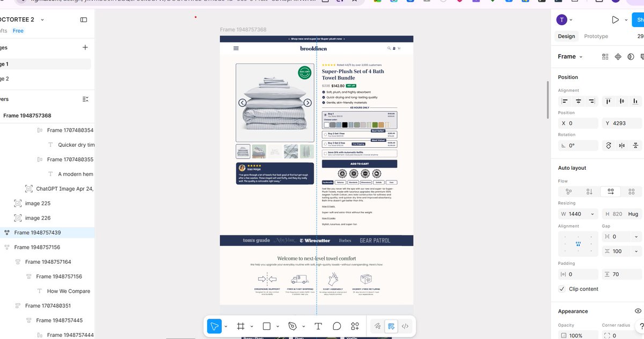Viewport: 644px width, 339px height.
Task: Switch to Draw mode
Action: tap(378, 326)
